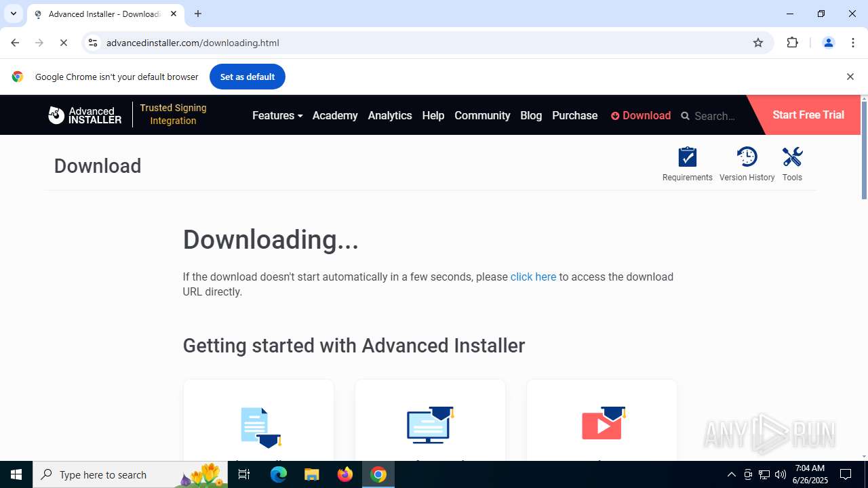868x488 pixels.
Task: Select the Advanced Installer Download tab
Action: coord(106,14)
